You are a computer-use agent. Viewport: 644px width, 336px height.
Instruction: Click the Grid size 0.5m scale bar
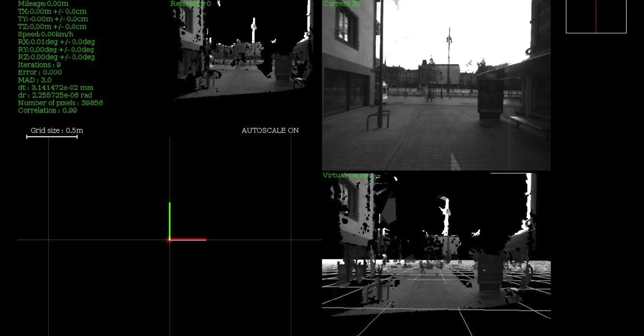pyautogui.click(x=52, y=136)
